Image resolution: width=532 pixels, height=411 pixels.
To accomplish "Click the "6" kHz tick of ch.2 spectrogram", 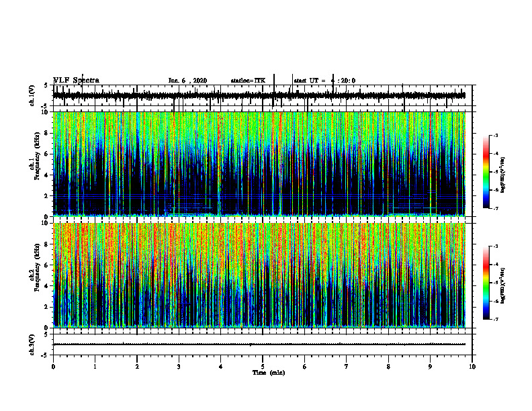I will [47, 265].
